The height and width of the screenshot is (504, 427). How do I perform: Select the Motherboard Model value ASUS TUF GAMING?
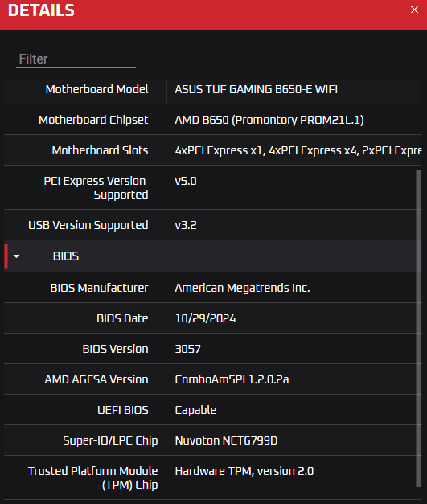pyautogui.click(x=257, y=89)
